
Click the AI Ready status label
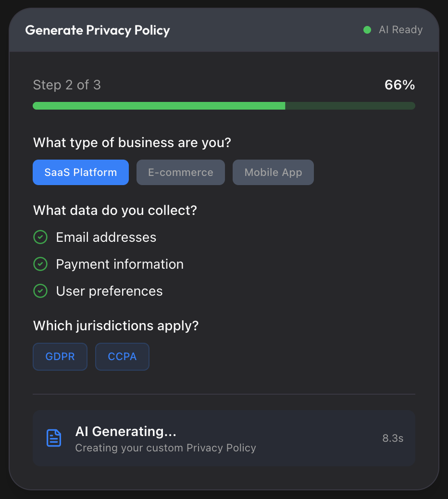click(400, 30)
